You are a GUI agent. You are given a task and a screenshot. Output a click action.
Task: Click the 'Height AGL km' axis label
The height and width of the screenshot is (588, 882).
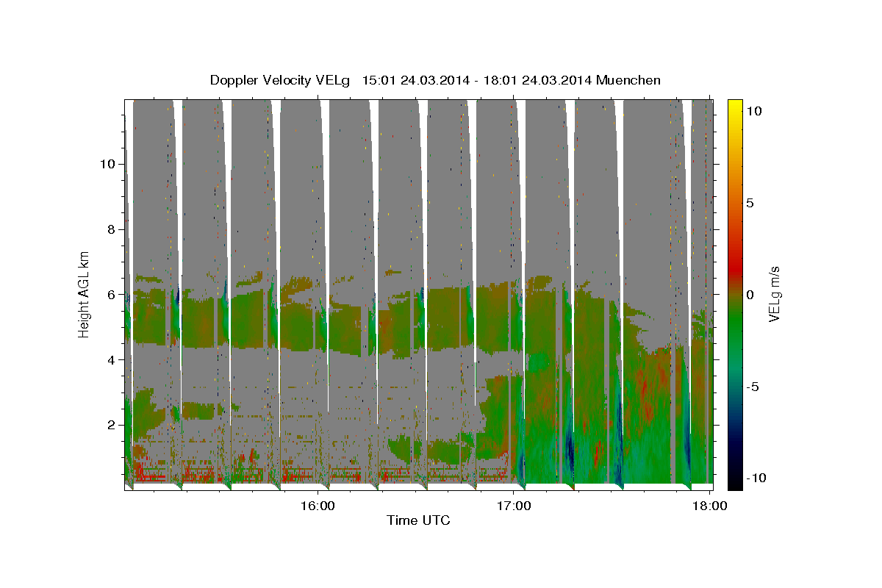pos(85,295)
